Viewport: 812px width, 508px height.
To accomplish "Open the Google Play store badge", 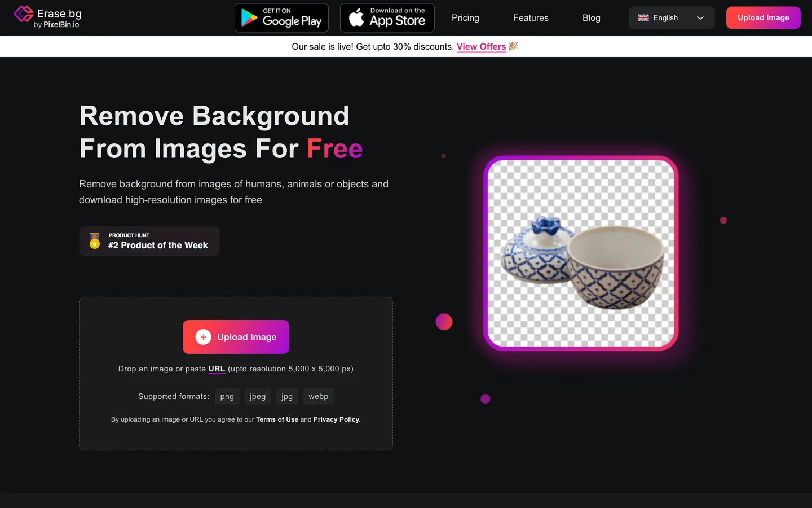I will tap(281, 17).
